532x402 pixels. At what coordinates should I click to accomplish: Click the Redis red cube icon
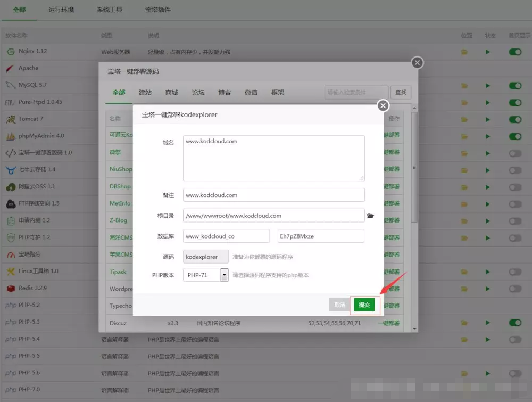pyautogui.click(x=11, y=288)
